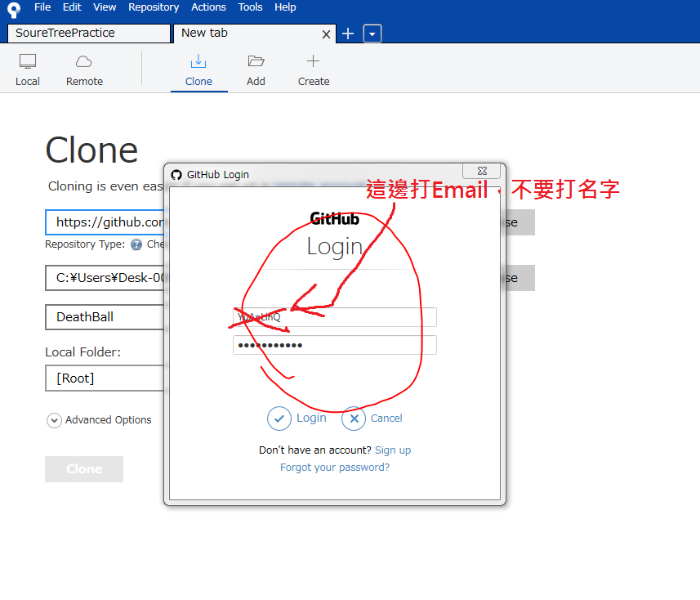Open the View menu
The height and width of the screenshot is (600, 700).
(x=105, y=7)
